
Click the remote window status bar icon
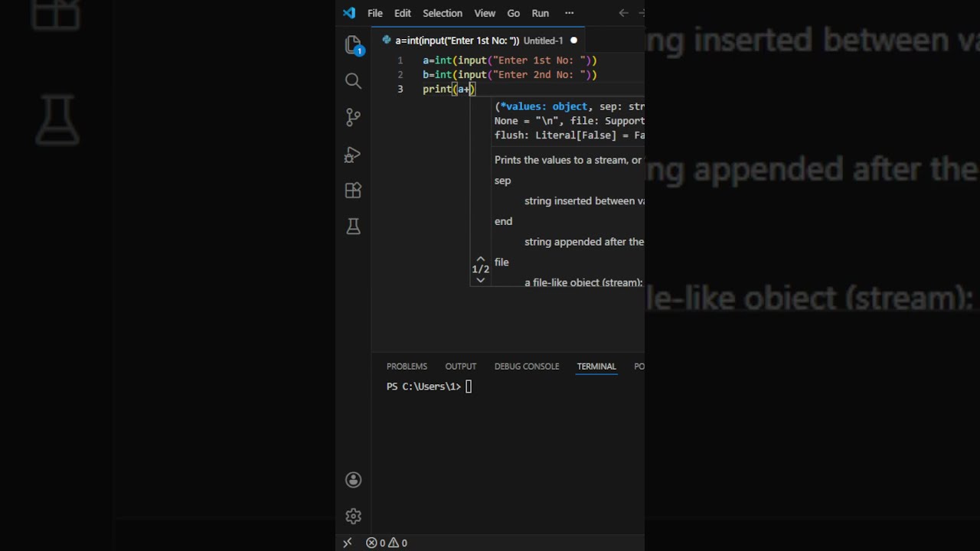pyautogui.click(x=348, y=543)
